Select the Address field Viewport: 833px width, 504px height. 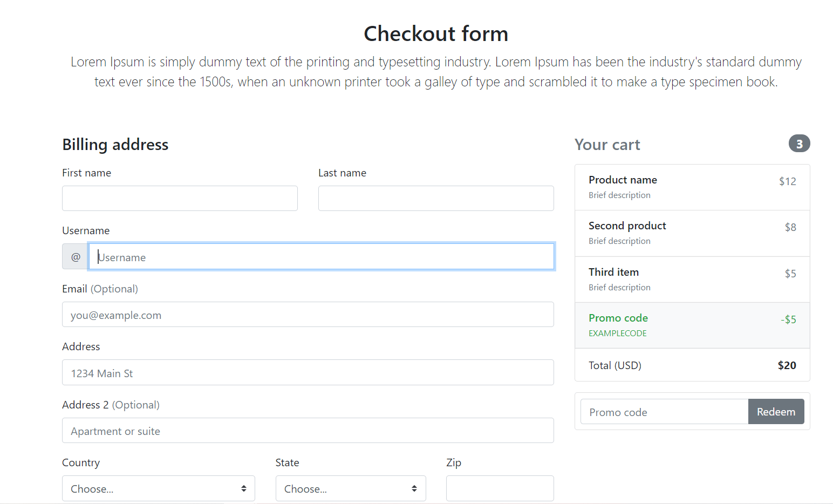(308, 373)
